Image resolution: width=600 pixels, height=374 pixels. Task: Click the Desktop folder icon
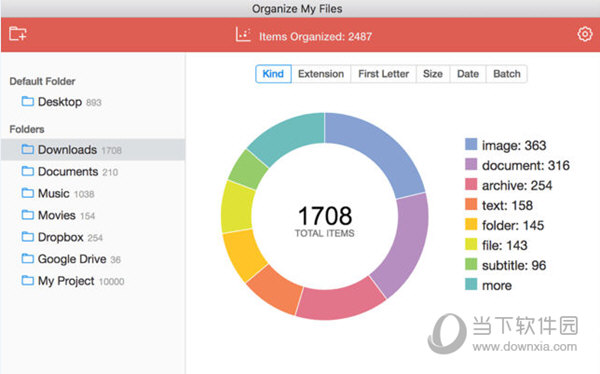tap(28, 101)
